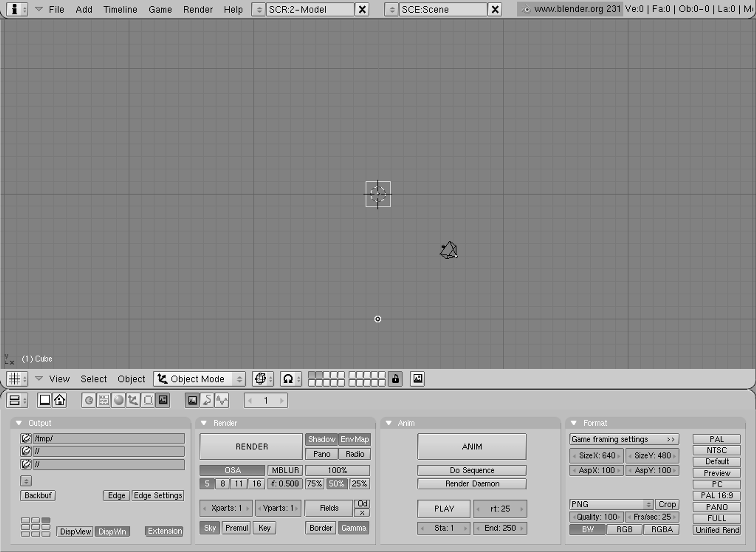Select Render buttons sub-context icon

pyautogui.click(x=192, y=400)
